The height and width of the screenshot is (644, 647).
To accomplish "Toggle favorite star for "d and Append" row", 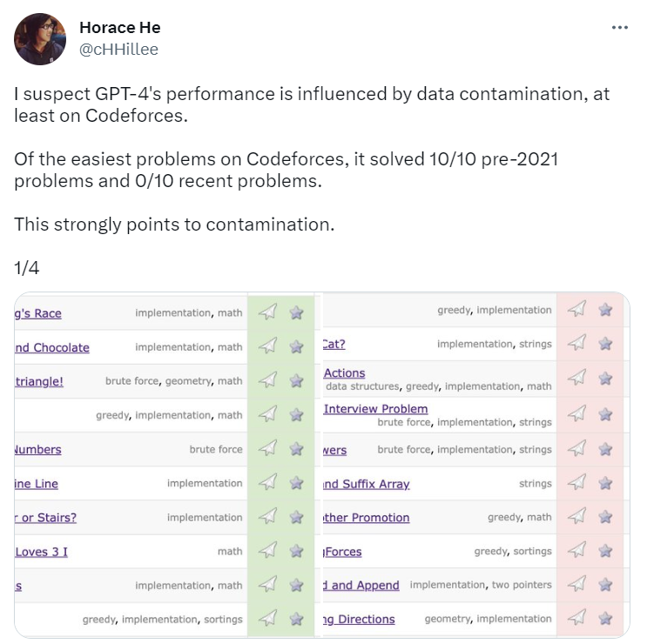I will tap(605, 586).
